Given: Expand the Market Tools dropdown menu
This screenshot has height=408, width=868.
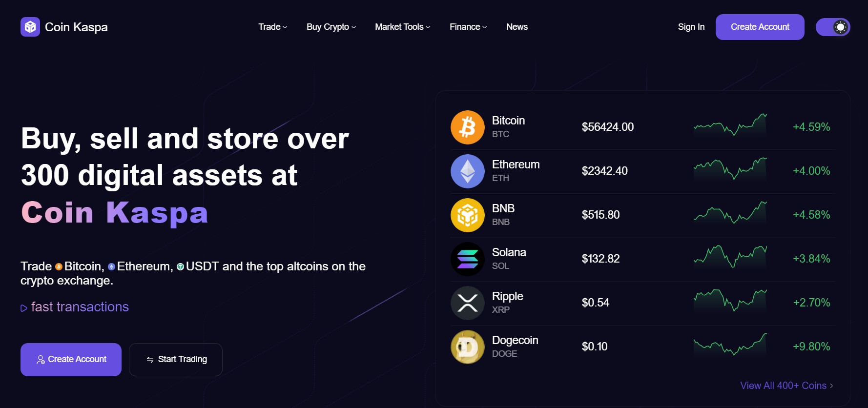Looking at the screenshot, I should (403, 27).
